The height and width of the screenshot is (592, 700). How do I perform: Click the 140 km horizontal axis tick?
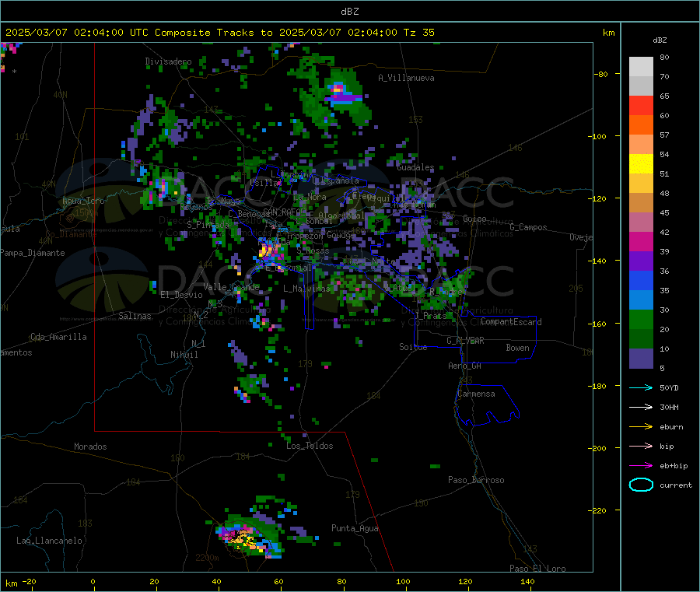(x=527, y=581)
